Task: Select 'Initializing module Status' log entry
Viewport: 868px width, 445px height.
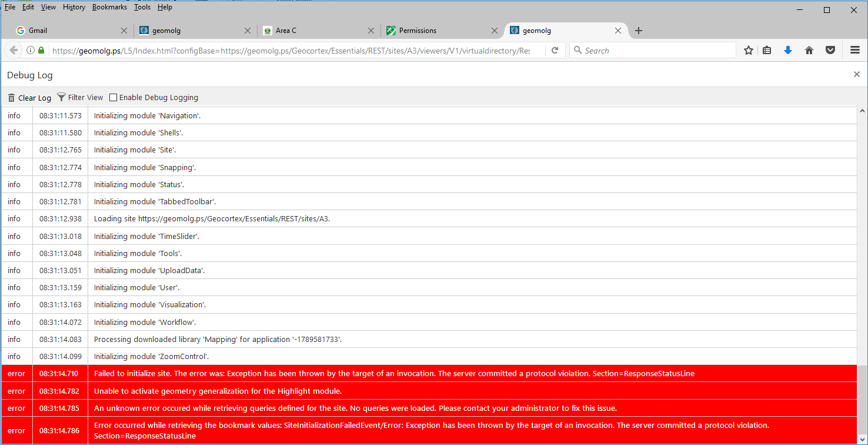Action: 429,184
